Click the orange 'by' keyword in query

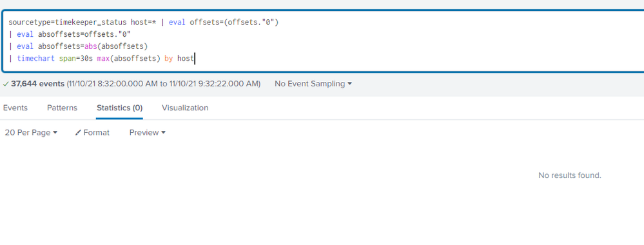(168, 59)
